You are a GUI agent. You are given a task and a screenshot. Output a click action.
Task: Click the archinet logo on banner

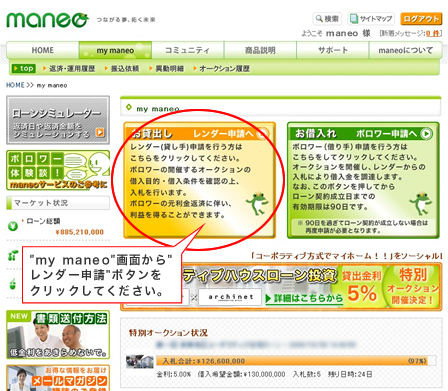tap(230, 297)
